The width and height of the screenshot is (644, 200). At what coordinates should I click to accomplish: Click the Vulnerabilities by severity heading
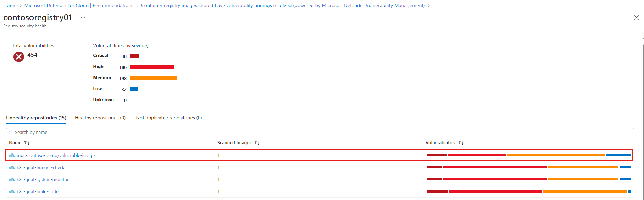[121, 46]
